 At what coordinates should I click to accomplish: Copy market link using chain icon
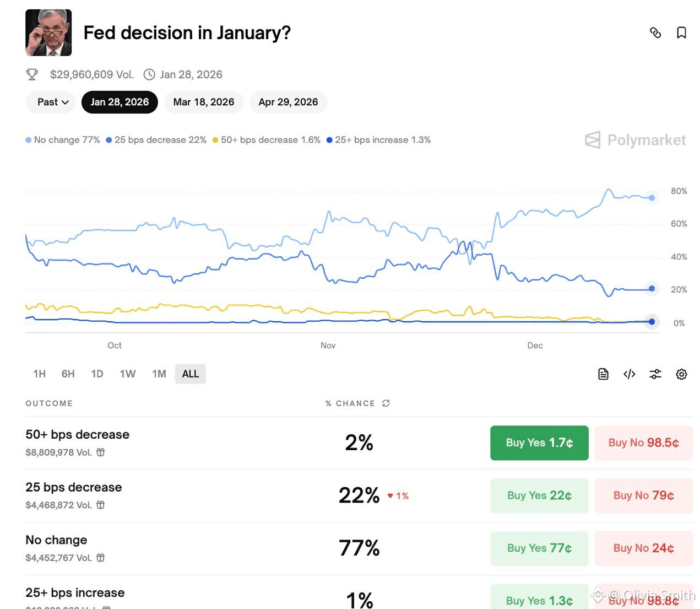[655, 33]
